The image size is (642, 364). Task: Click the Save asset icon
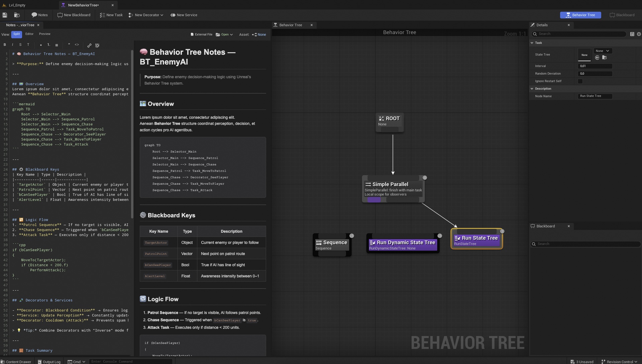(x=5, y=15)
